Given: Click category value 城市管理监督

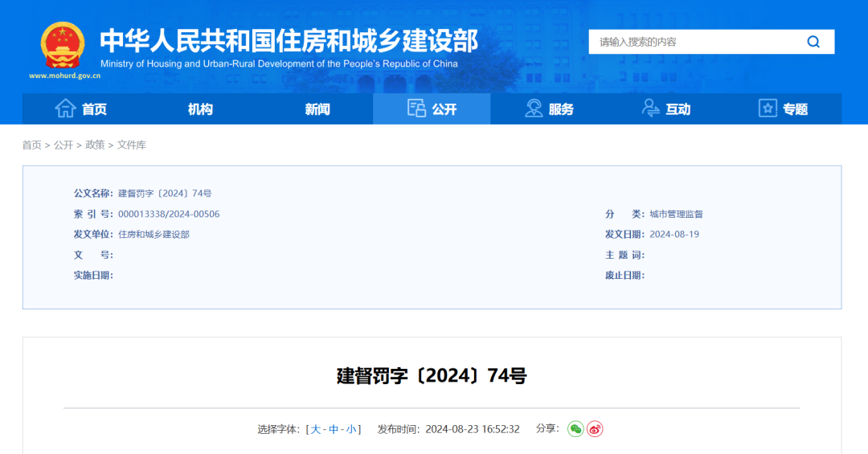Looking at the screenshot, I should 676,214.
